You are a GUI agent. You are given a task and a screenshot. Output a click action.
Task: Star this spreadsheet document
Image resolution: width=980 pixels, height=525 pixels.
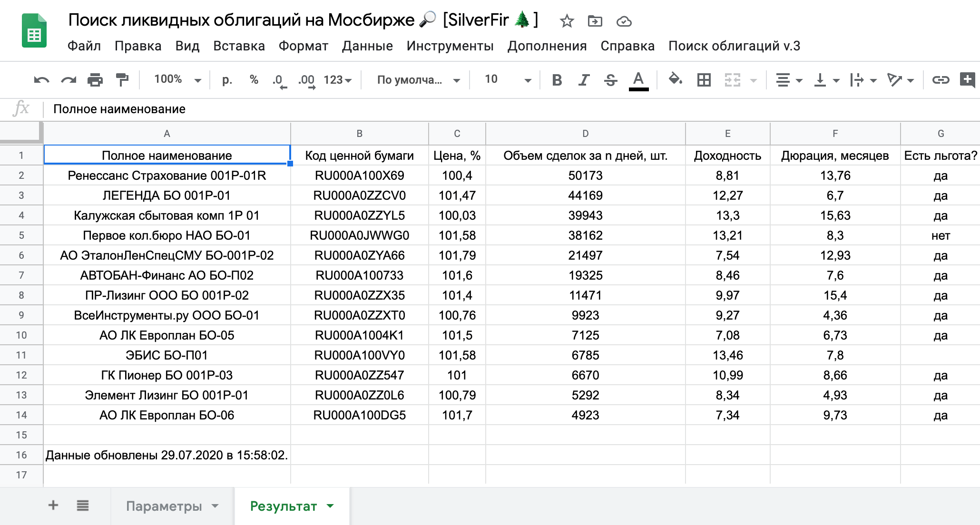[567, 21]
